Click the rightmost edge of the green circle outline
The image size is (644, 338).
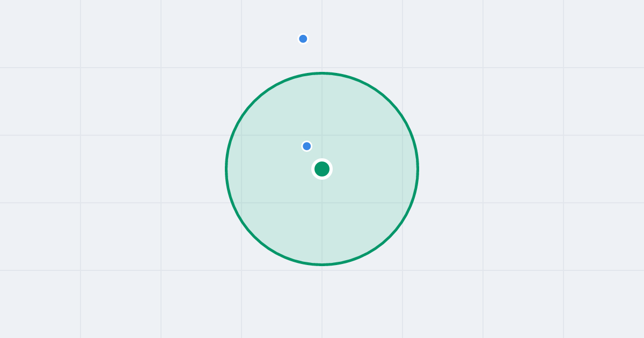click(418, 169)
